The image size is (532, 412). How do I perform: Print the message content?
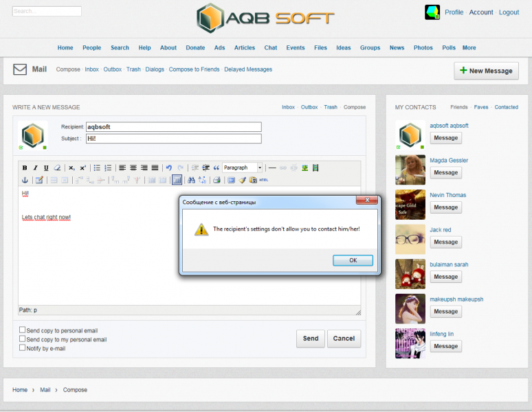click(x=217, y=180)
